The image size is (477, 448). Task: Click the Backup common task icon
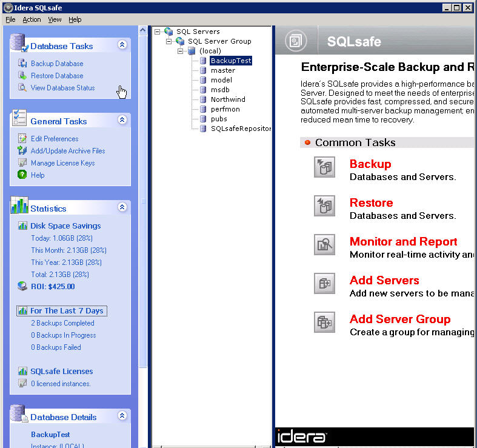[x=325, y=167]
